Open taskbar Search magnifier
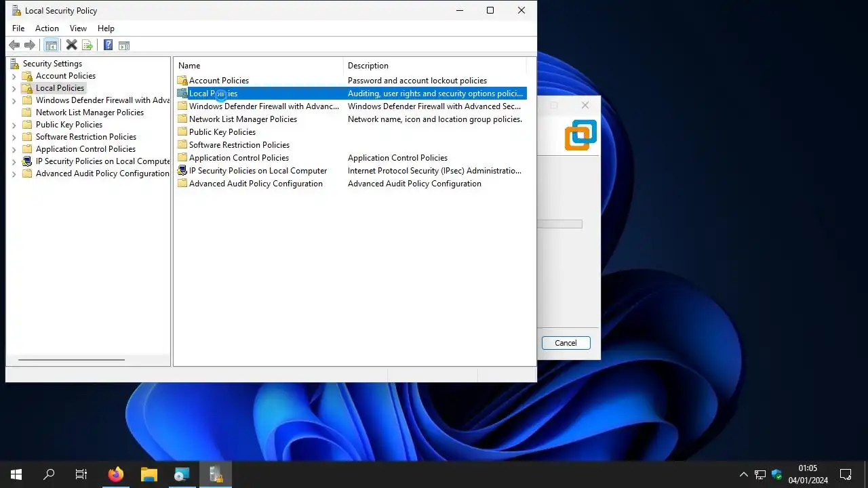The width and height of the screenshot is (868, 488). (49, 474)
